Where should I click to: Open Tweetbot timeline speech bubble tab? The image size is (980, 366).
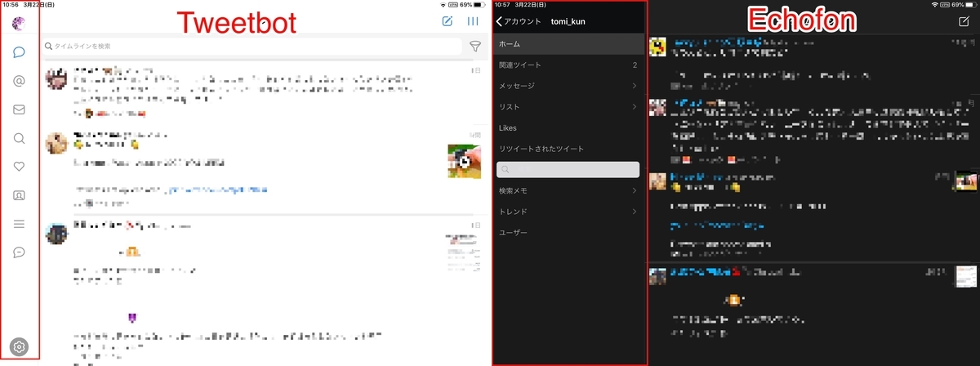(x=20, y=53)
